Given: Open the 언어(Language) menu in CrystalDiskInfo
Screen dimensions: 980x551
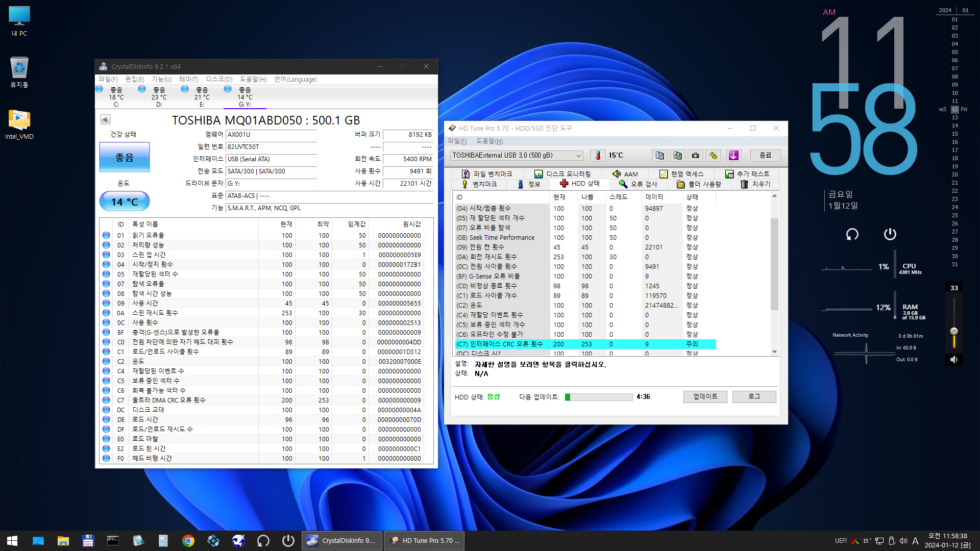Looking at the screenshot, I should [x=296, y=80].
